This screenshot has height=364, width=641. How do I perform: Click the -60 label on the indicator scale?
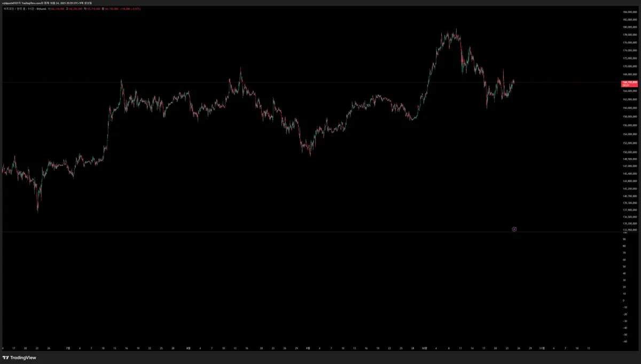click(x=624, y=342)
